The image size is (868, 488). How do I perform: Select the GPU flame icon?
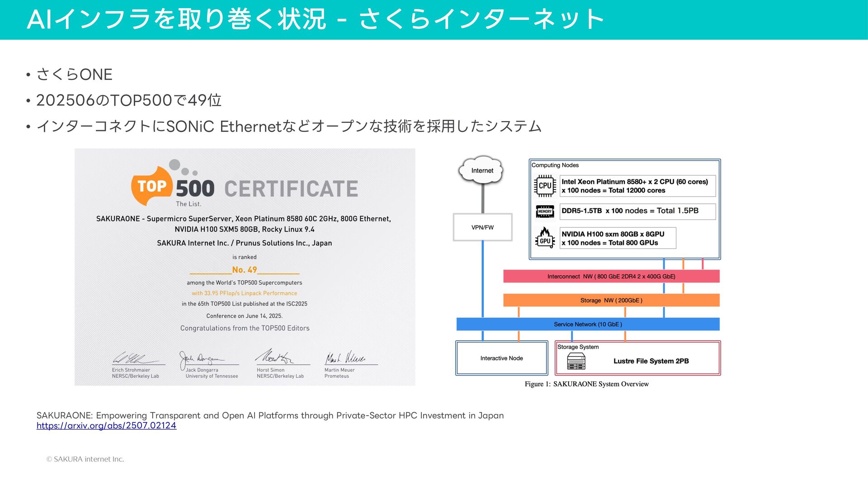(x=545, y=237)
